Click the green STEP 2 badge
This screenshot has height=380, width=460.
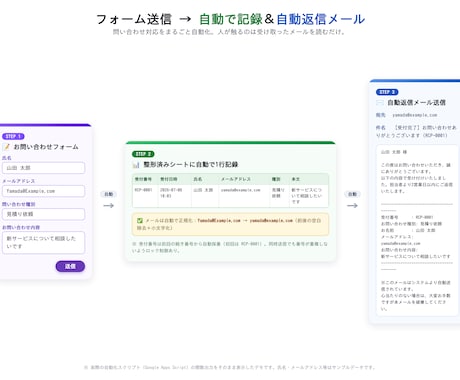click(x=143, y=154)
